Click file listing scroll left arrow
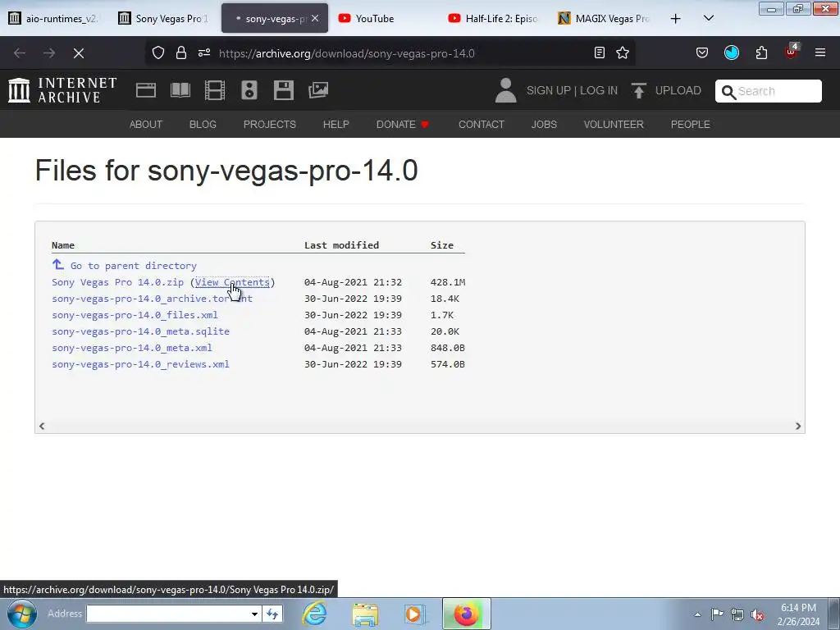840x630 pixels. pos(42,426)
